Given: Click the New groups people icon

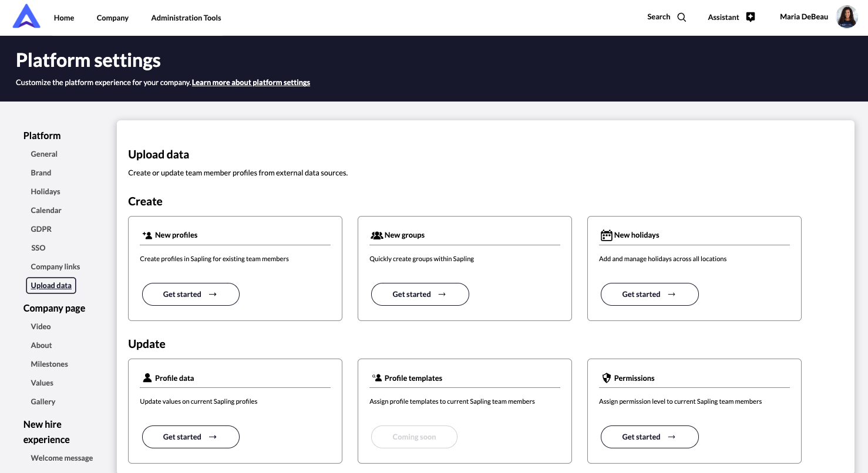Looking at the screenshot, I should [x=376, y=235].
